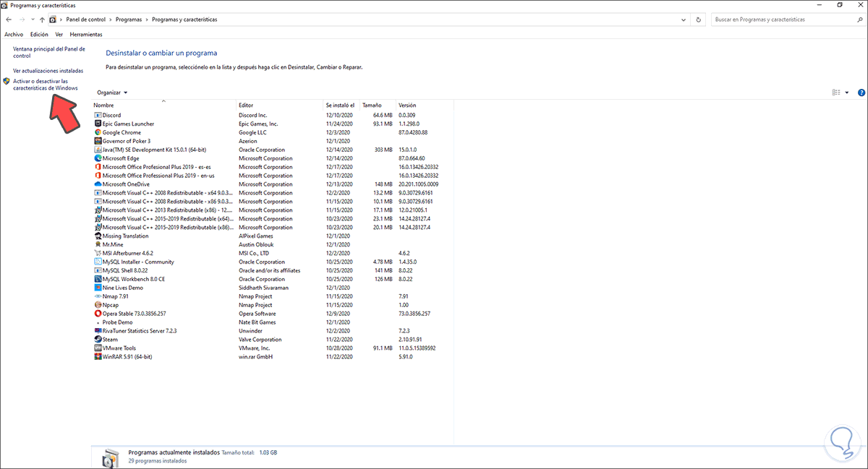
Task: Select the Steam program icon
Action: pos(98,340)
